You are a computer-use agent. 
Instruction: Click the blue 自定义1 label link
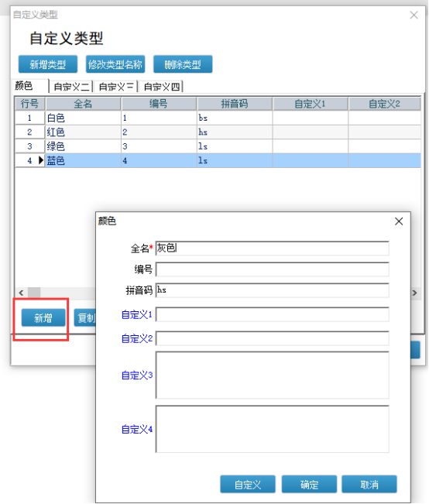tap(136, 314)
